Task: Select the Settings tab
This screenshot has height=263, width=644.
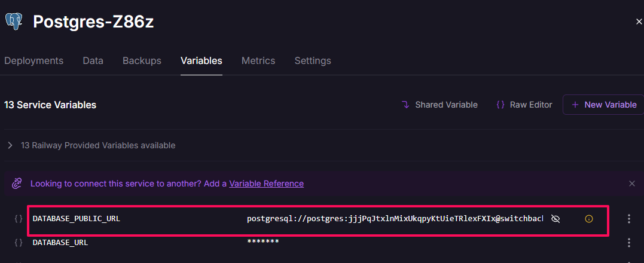Action: coord(313,61)
